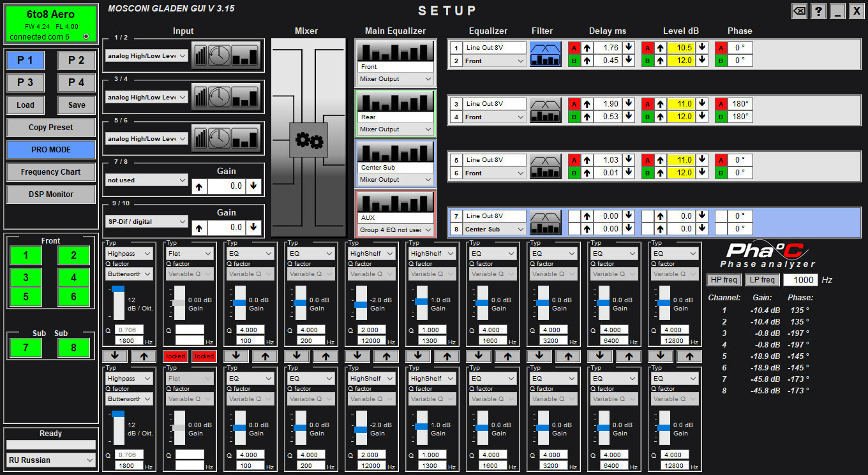Open Center Sub equalizer assignment dropdown

[x=495, y=229]
